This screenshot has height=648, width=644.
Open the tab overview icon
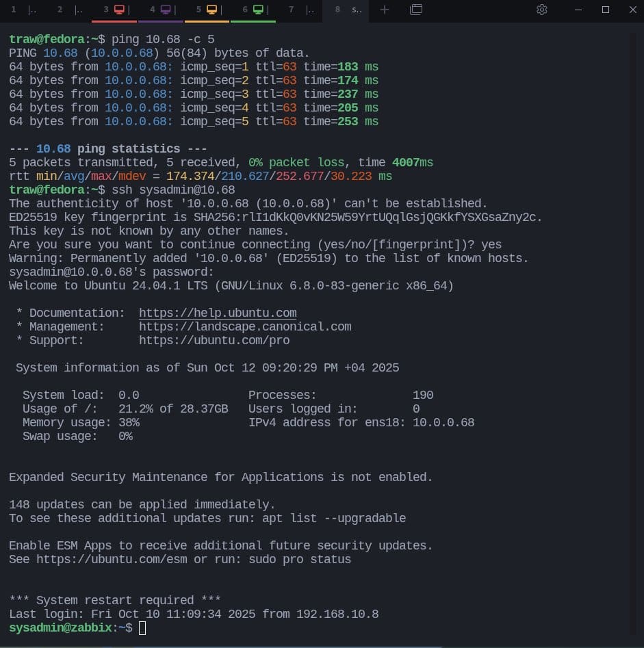click(416, 10)
